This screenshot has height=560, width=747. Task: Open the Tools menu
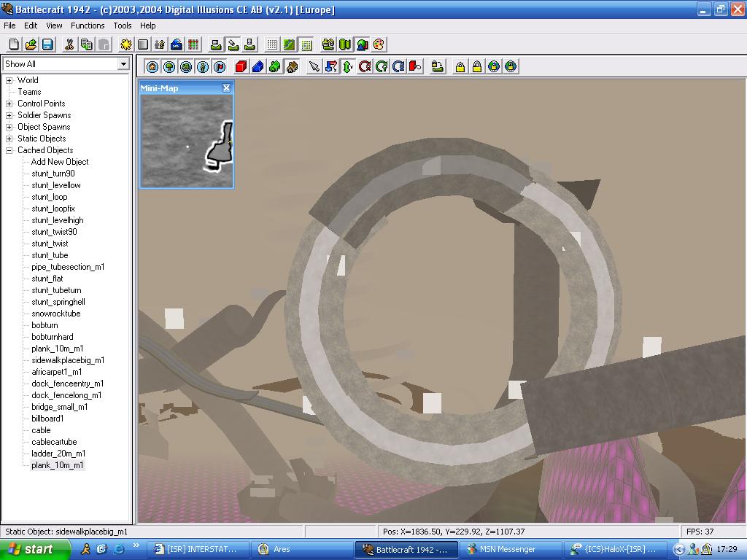point(122,26)
